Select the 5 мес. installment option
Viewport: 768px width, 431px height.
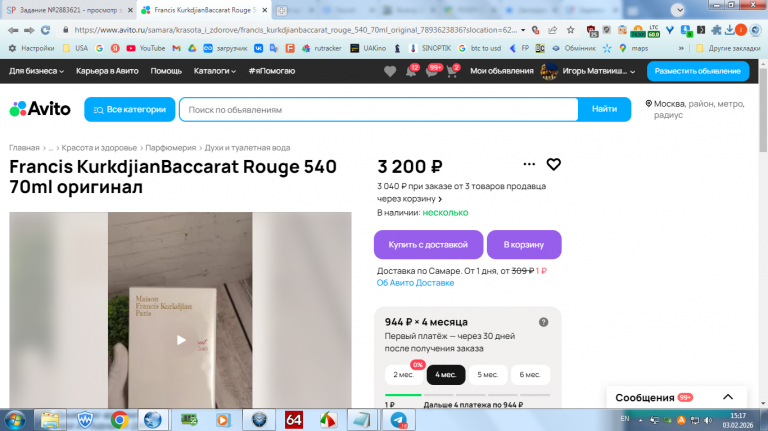[488, 375]
